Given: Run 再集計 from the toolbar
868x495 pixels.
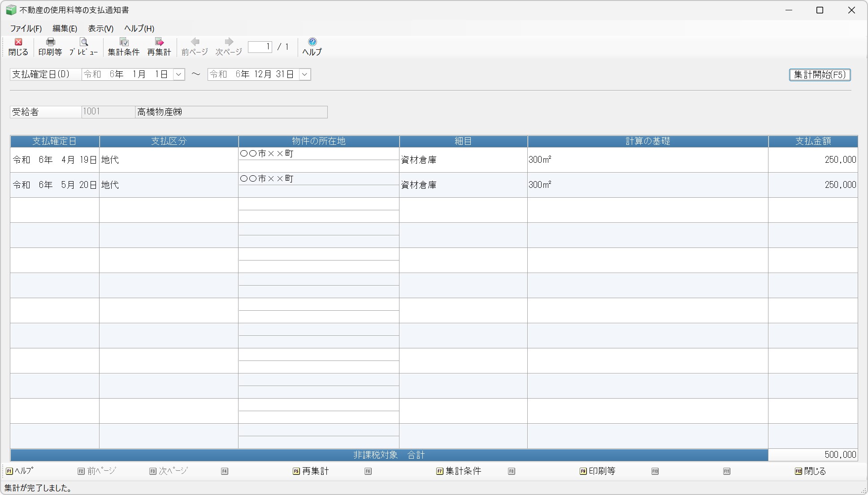Looking at the screenshot, I should tap(159, 42).
